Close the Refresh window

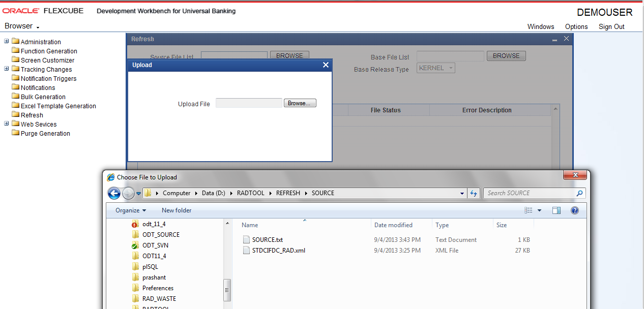[x=566, y=39]
